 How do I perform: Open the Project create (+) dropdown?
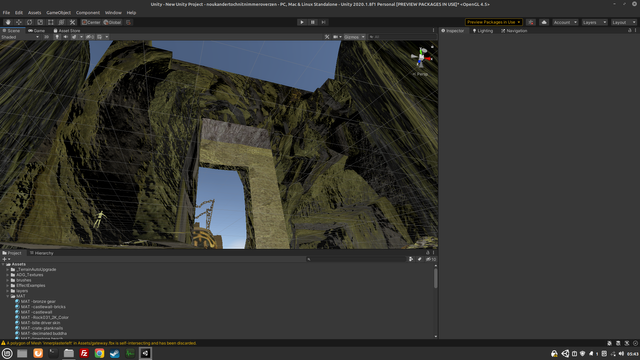coord(6,259)
